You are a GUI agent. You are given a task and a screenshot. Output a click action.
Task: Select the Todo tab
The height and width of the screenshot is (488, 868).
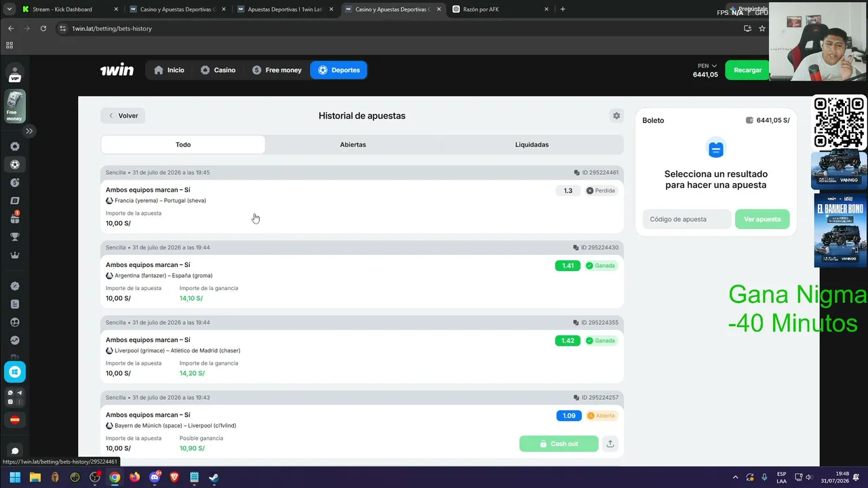click(x=183, y=144)
